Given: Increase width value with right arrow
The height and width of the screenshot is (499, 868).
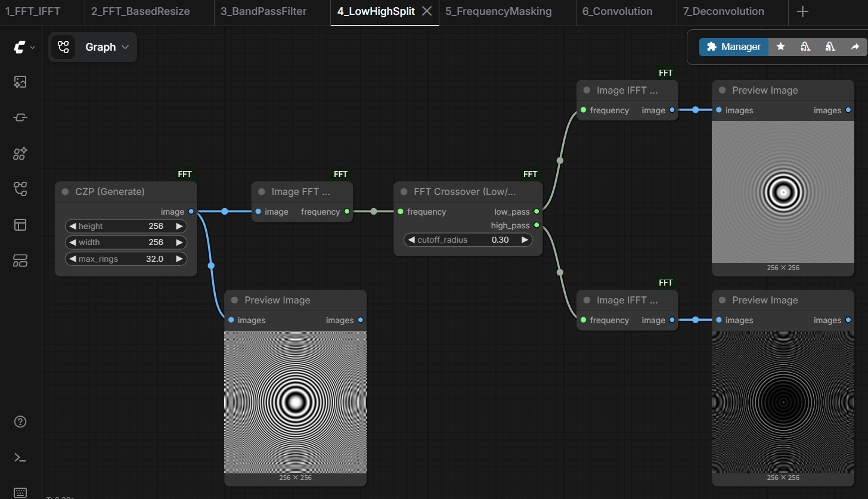Looking at the screenshot, I should tap(179, 243).
